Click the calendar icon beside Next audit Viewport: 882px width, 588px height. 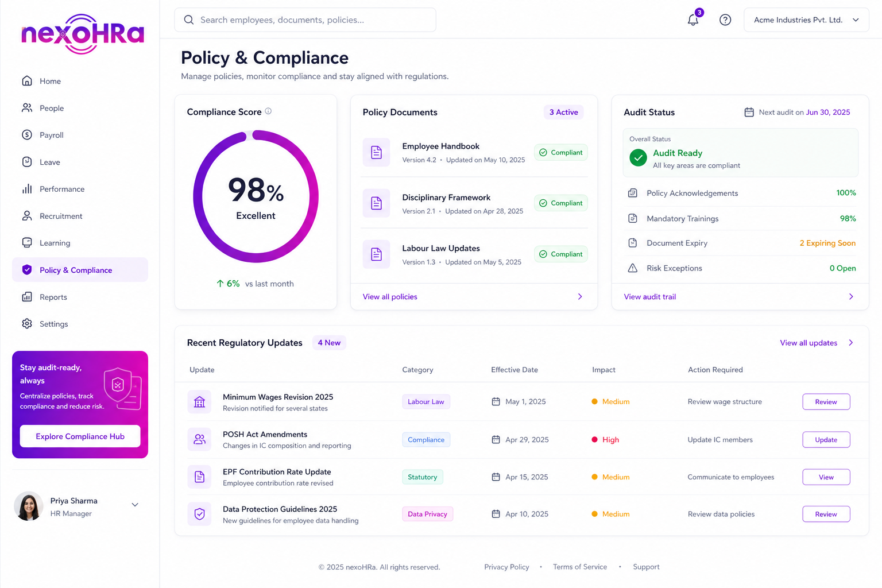pyautogui.click(x=749, y=113)
